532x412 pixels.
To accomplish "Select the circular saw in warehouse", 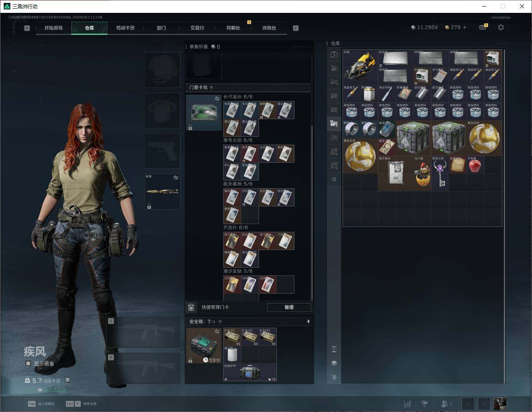I will 360,67.
